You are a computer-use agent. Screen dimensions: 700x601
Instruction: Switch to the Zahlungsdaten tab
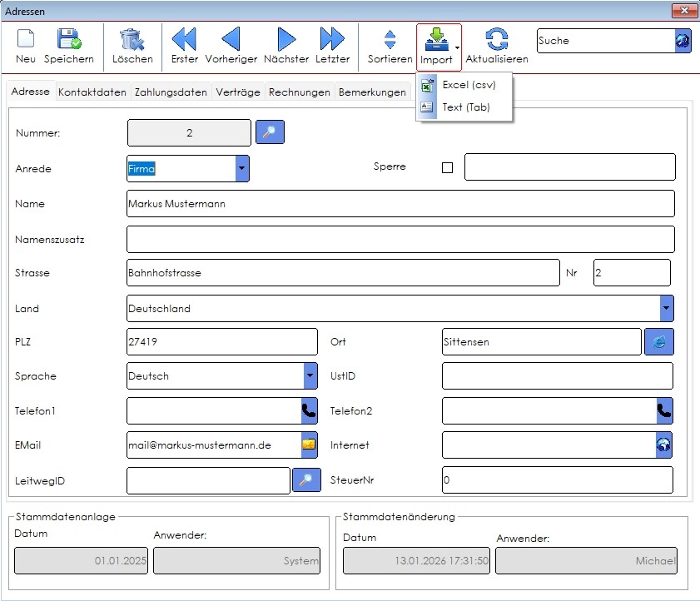tap(171, 92)
